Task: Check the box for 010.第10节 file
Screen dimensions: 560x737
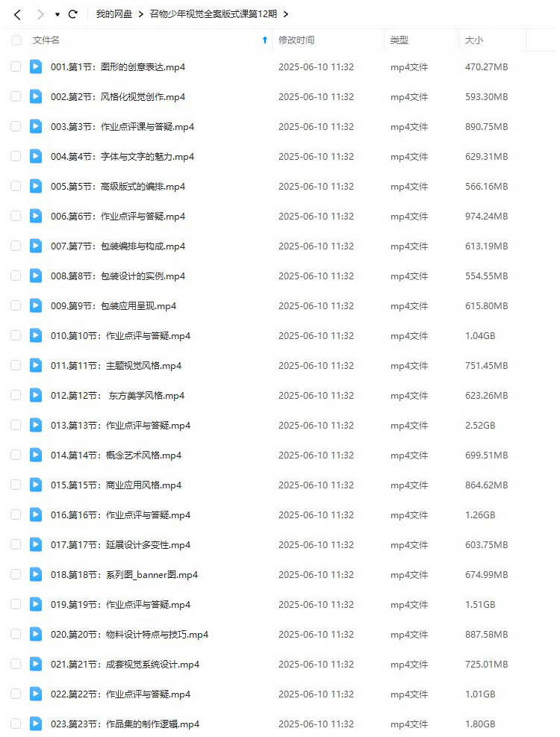Action: coord(16,335)
